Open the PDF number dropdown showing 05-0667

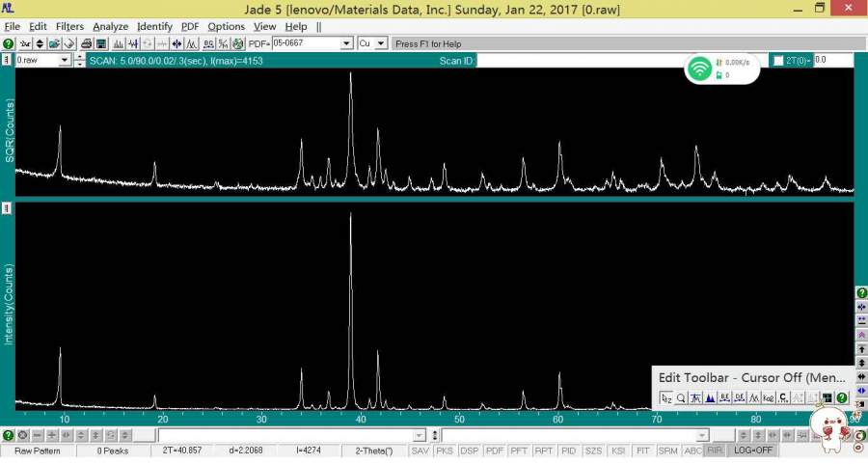346,43
